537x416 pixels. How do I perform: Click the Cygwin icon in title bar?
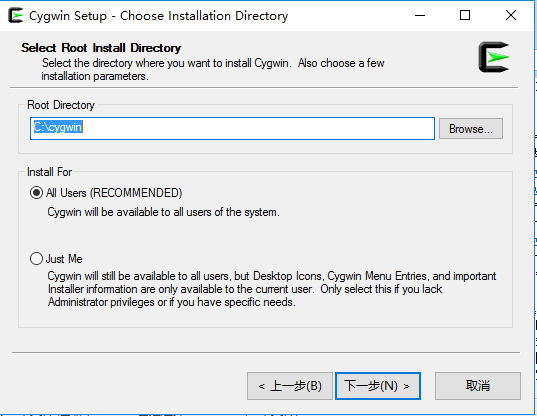pos(15,15)
